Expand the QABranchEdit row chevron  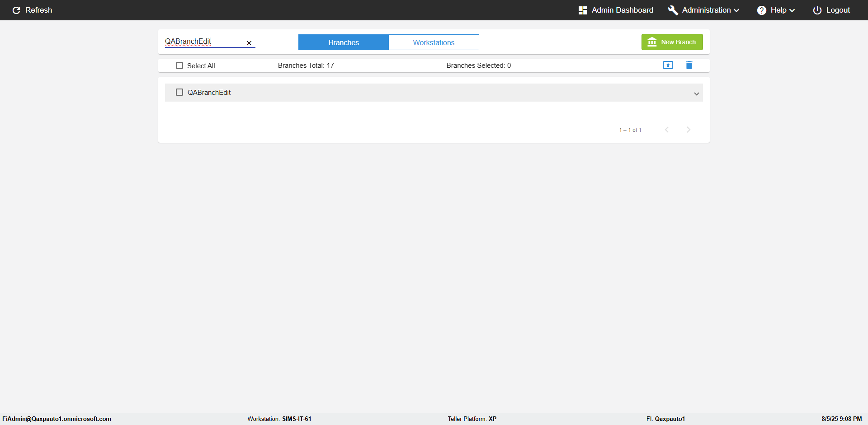[697, 93]
